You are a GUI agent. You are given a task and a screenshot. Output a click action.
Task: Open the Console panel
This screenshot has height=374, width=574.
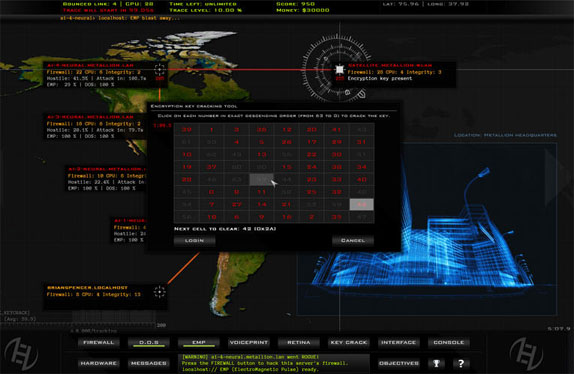448,343
